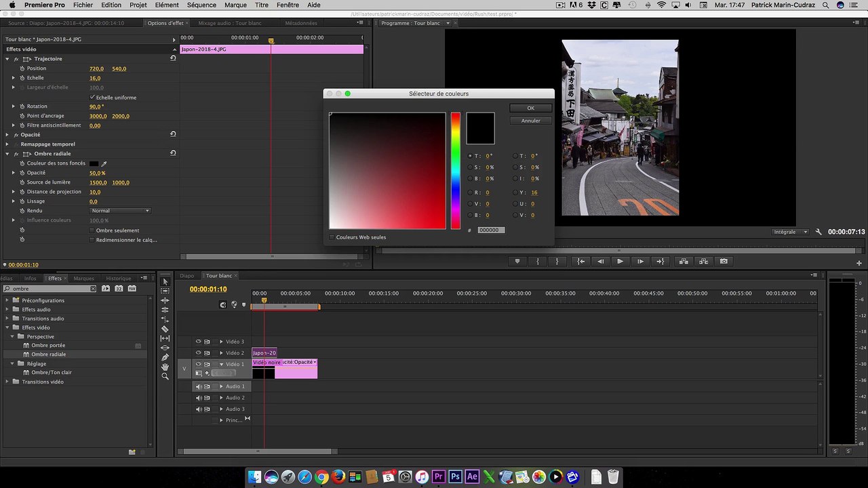The height and width of the screenshot is (488, 868).
Task: Click the Play button in Program monitor
Action: (x=620, y=261)
